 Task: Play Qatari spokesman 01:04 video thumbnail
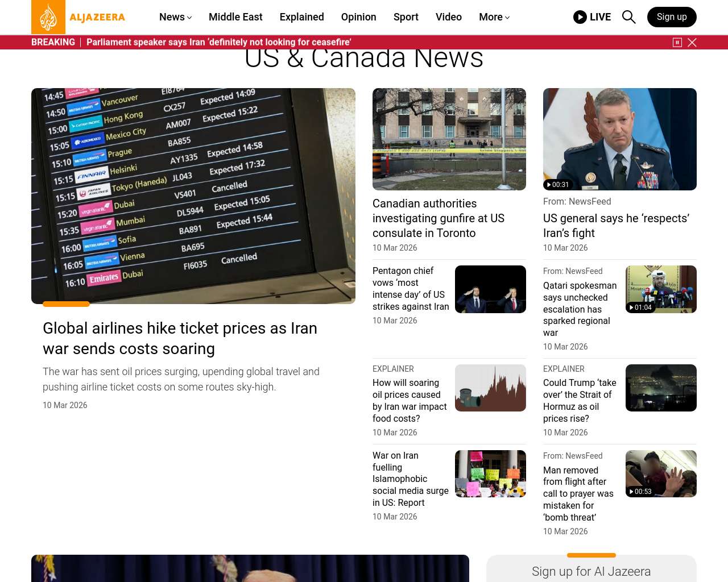point(661,289)
